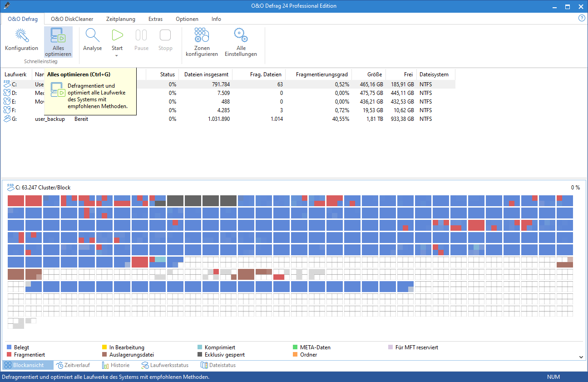Sort by Fragmentierungsgrad column header

point(322,74)
